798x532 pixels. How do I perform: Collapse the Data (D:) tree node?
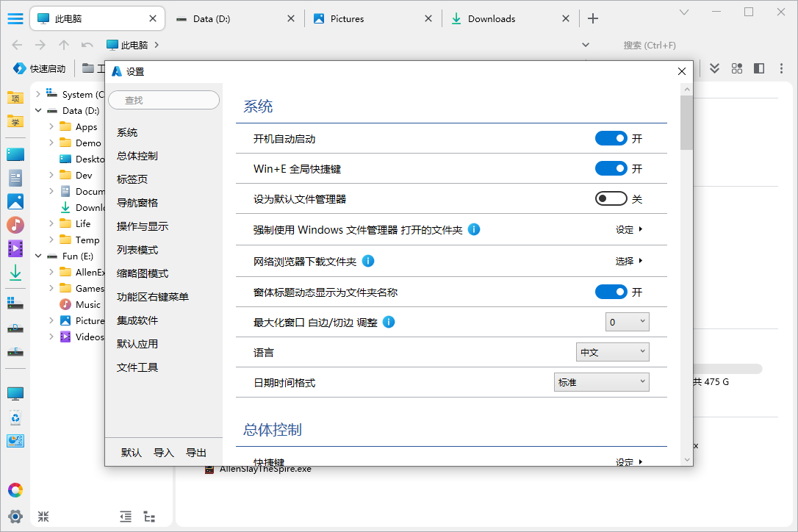pyautogui.click(x=38, y=110)
